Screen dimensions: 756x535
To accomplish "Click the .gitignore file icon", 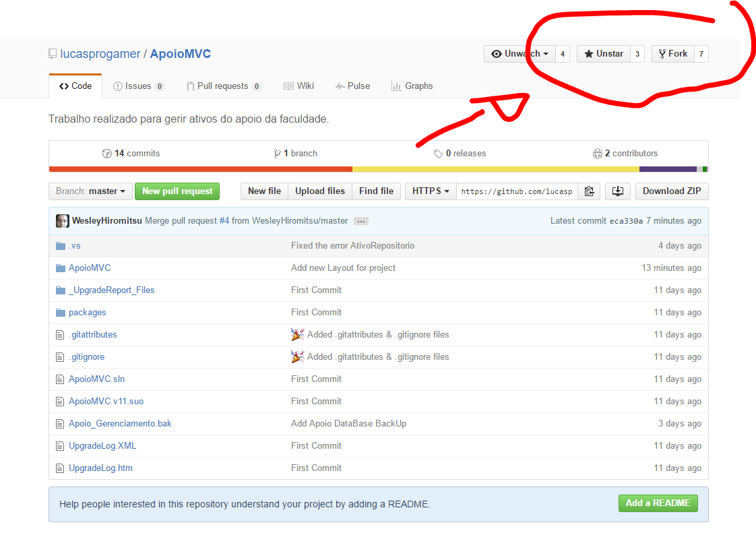I will (60, 357).
